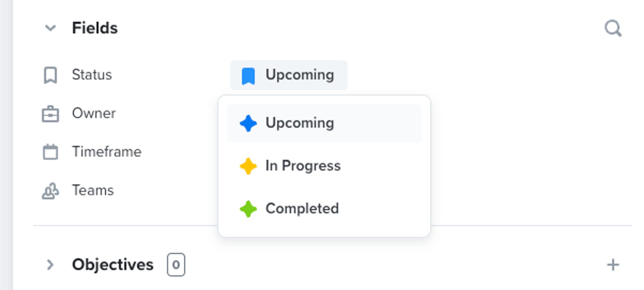Click the blue bookmark color marker

248,75
